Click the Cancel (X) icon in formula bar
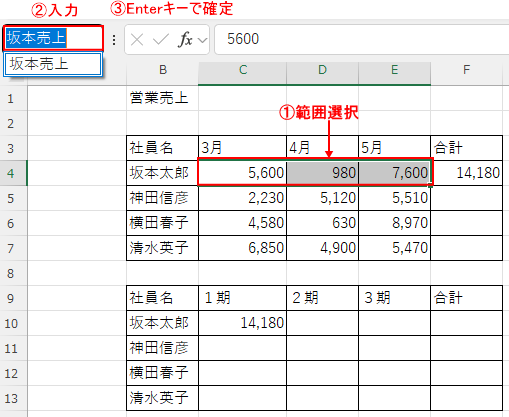 pos(137,40)
